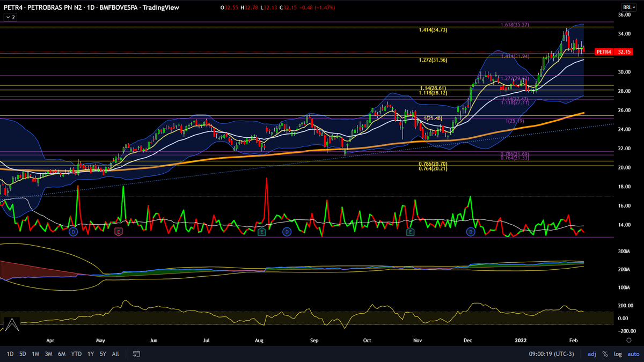Select the 5Y time range

103,354
